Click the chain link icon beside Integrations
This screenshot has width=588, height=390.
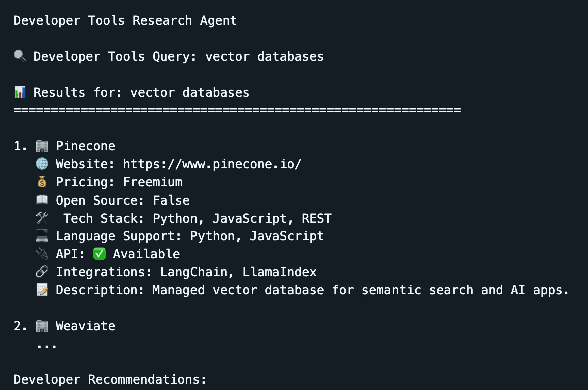(42, 272)
